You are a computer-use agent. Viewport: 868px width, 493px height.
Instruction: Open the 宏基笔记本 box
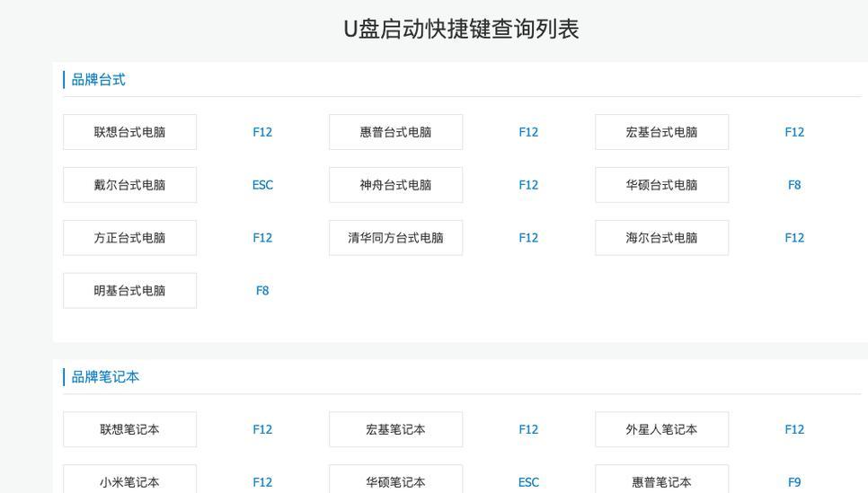pos(395,429)
